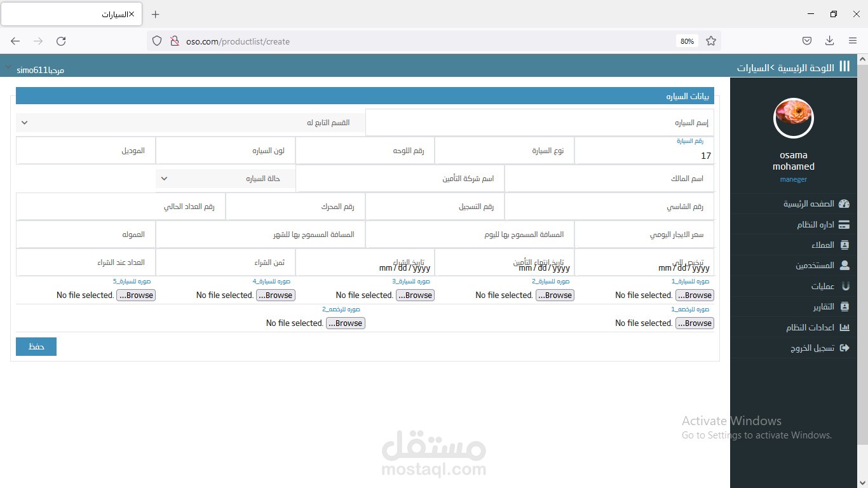Open the القسم التابع له dropdown

[x=191, y=123]
